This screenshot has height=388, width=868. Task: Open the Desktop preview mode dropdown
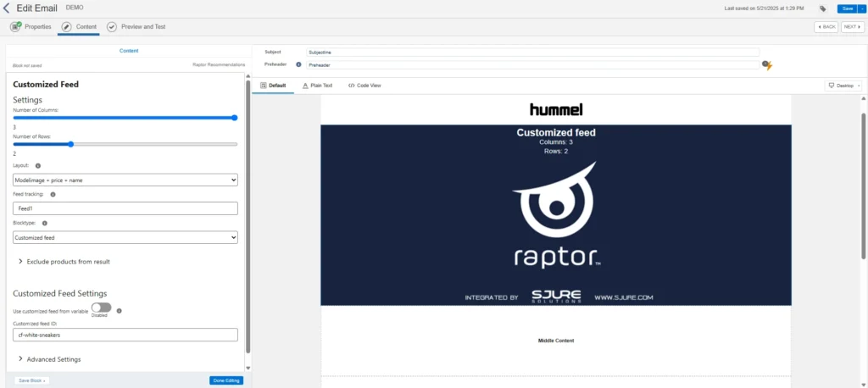point(843,86)
